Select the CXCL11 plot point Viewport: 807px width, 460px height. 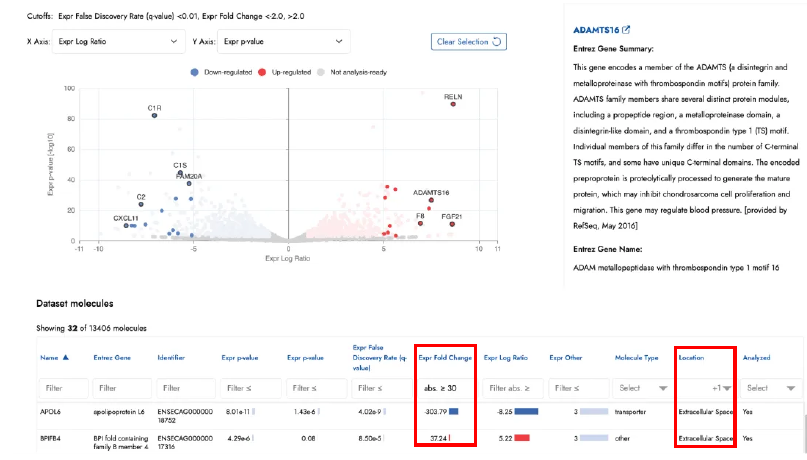coord(126,225)
